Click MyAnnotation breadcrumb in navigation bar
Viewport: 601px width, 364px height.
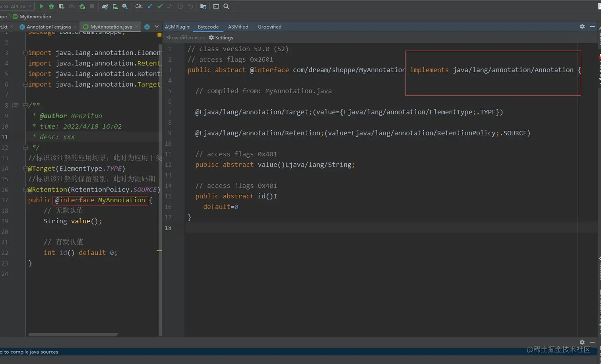tap(32, 17)
